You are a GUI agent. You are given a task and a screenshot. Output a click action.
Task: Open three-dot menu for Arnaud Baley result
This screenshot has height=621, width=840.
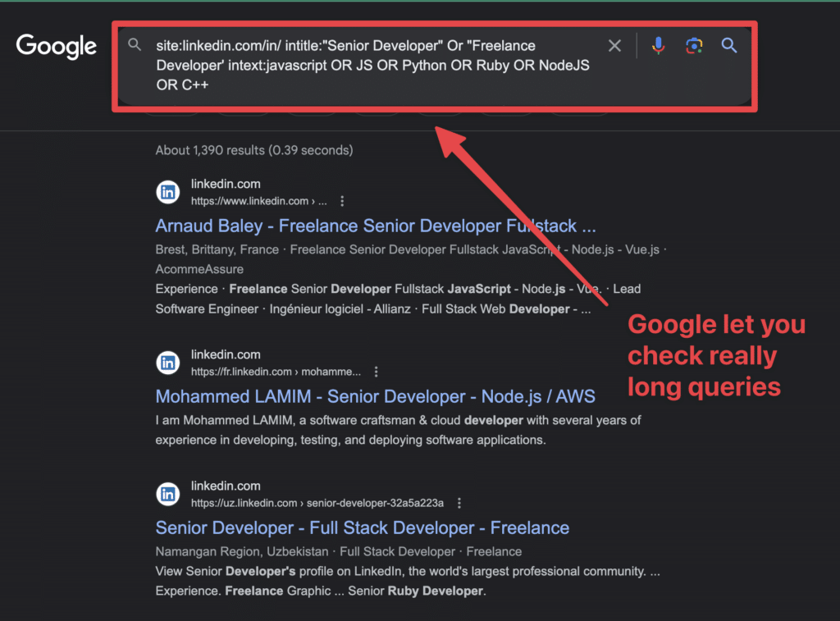(342, 201)
